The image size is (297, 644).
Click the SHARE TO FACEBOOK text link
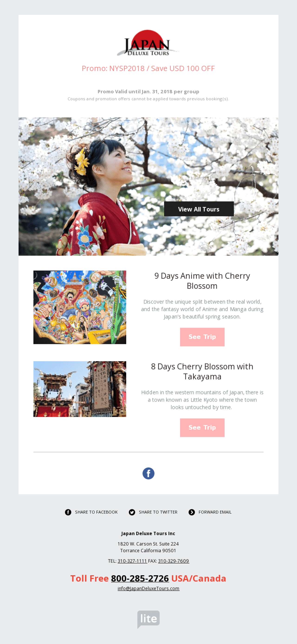point(96,512)
